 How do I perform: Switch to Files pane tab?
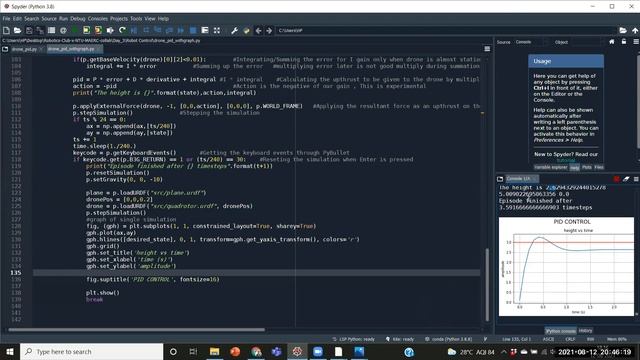tap(599, 167)
